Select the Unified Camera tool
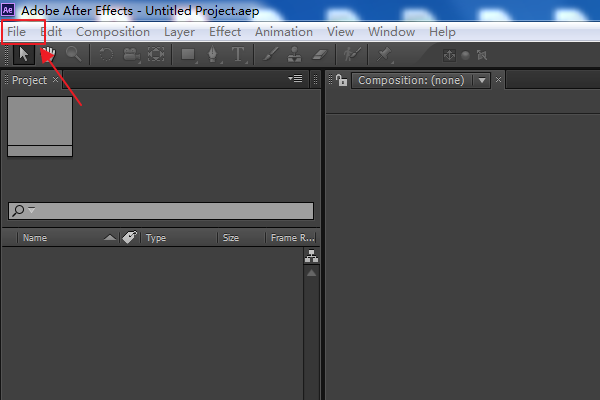Image resolution: width=600 pixels, height=400 pixels. coord(131,54)
